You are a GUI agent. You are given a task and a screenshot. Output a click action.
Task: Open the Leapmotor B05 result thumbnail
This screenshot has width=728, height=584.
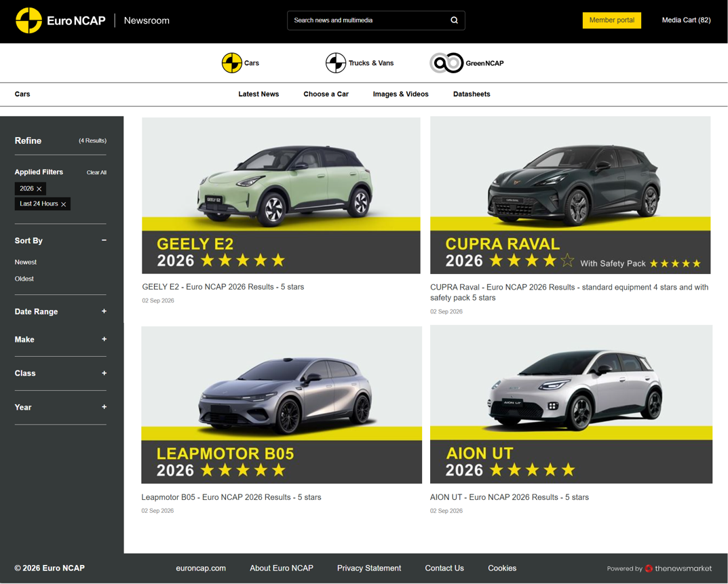[x=282, y=405]
